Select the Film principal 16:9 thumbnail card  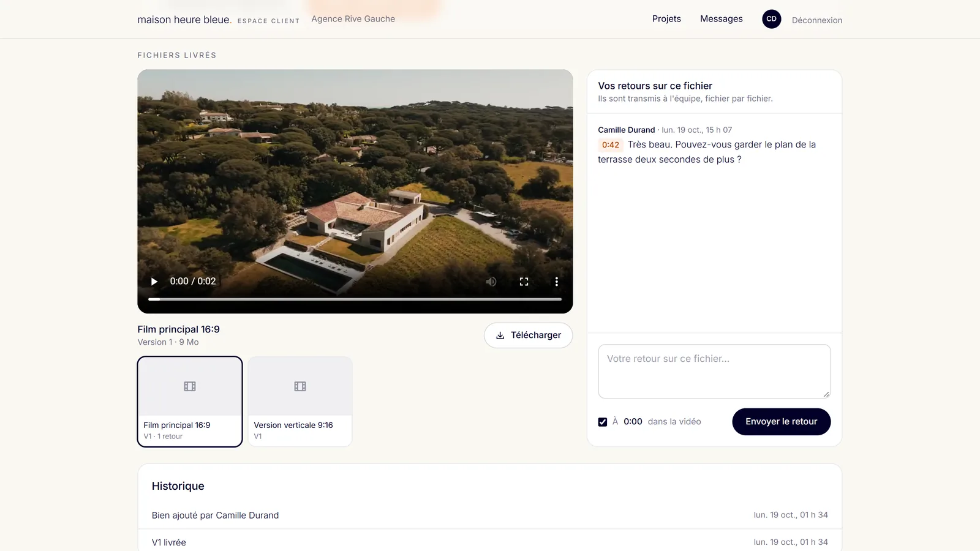[190, 402]
